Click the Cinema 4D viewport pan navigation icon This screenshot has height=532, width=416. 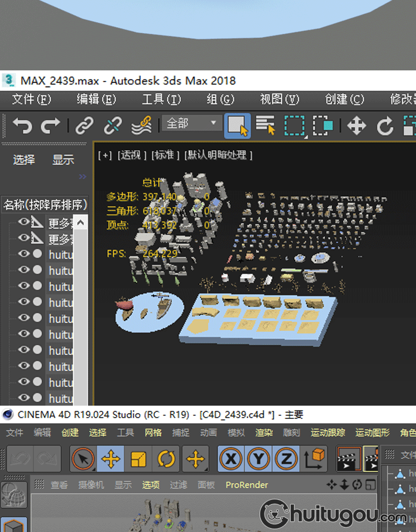331,485
